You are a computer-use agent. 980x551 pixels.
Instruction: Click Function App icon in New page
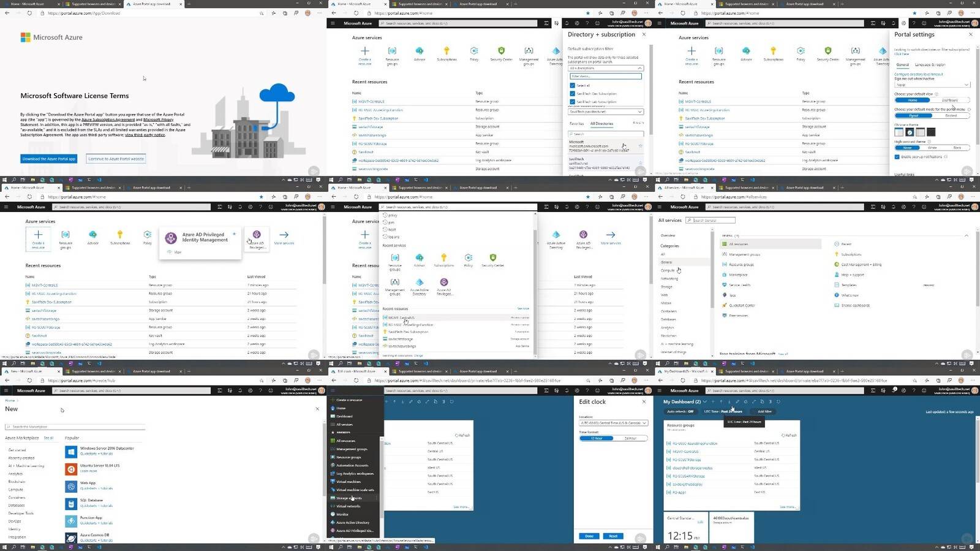pos(71,521)
